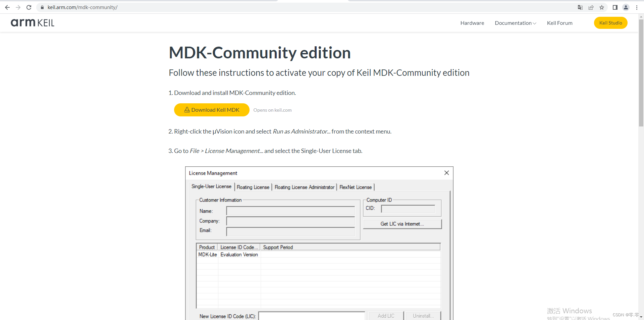Open the Chrome three-dot menu
Image resolution: width=644 pixels, height=320 pixels.
click(637, 7)
